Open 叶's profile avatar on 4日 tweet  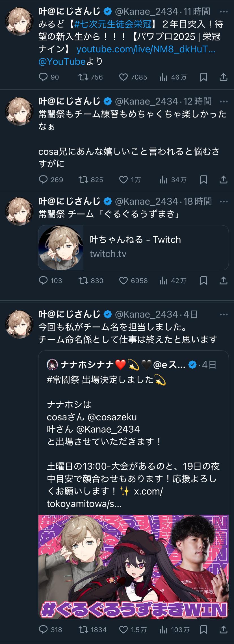pos(19,324)
